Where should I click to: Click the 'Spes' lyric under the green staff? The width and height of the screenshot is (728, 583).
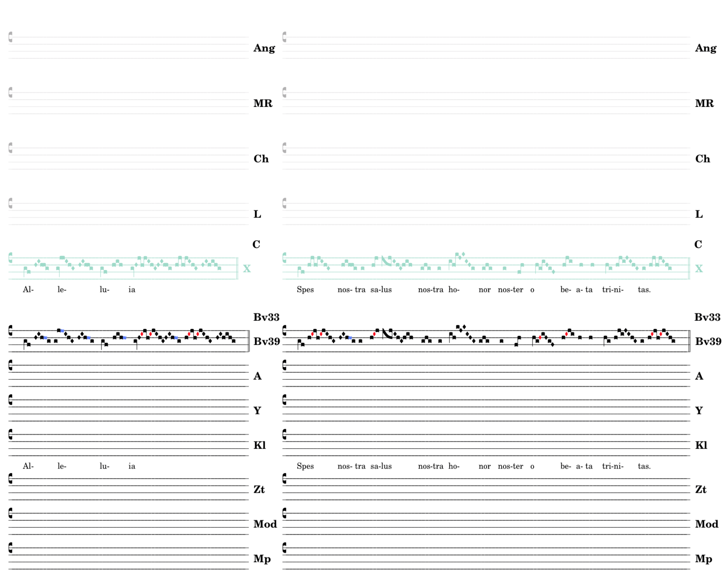click(x=305, y=290)
